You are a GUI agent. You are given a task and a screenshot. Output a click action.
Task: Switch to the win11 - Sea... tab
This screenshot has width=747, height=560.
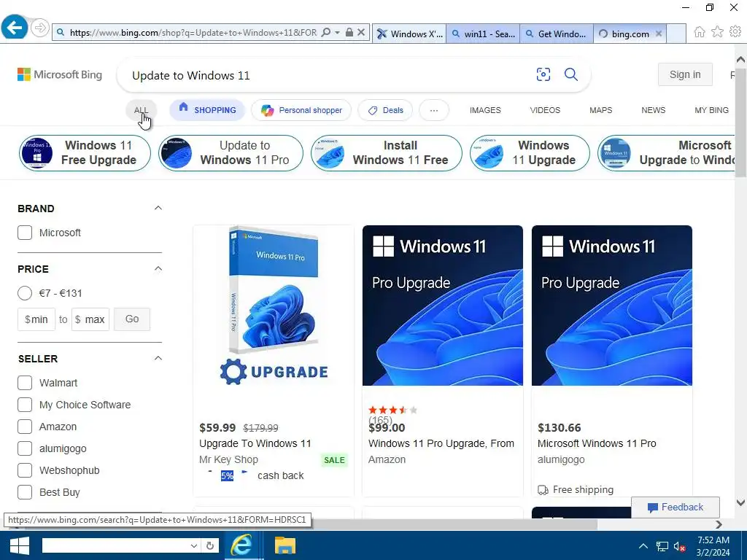pos(483,34)
